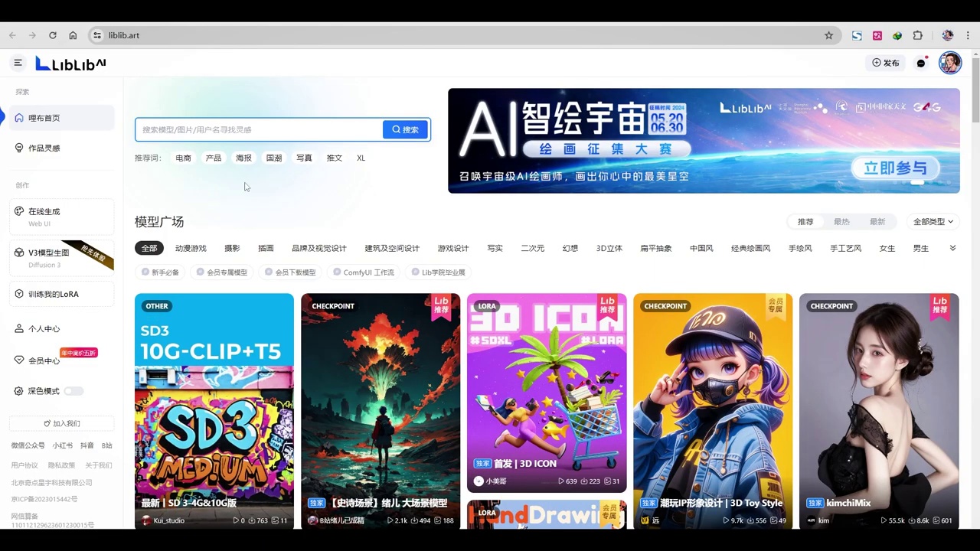Image resolution: width=980 pixels, height=551 pixels.
Task: Open 小红书 footer link
Action: pyautogui.click(x=63, y=445)
